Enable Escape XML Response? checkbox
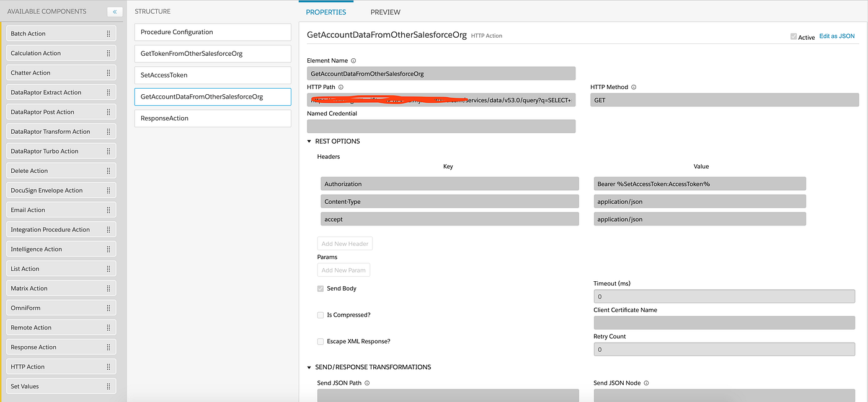 point(321,341)
